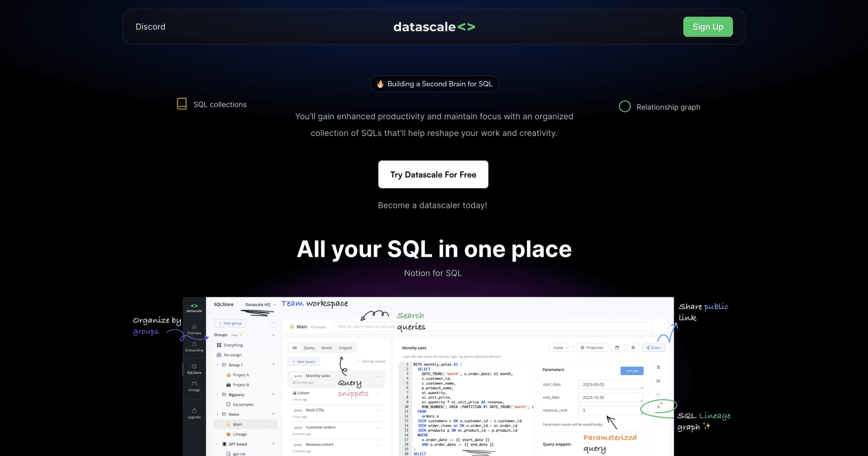Open query Properties via its toolbar icon

coord(592,347)
